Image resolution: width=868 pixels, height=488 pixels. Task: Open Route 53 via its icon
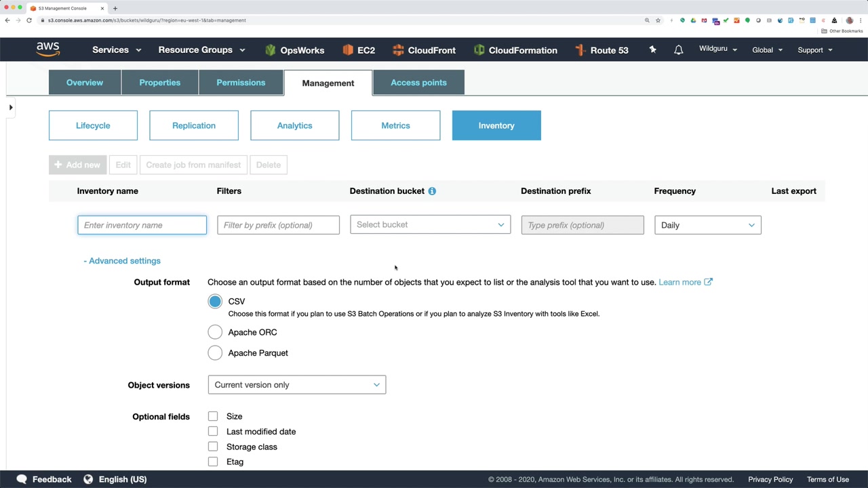tap(580, 50)
